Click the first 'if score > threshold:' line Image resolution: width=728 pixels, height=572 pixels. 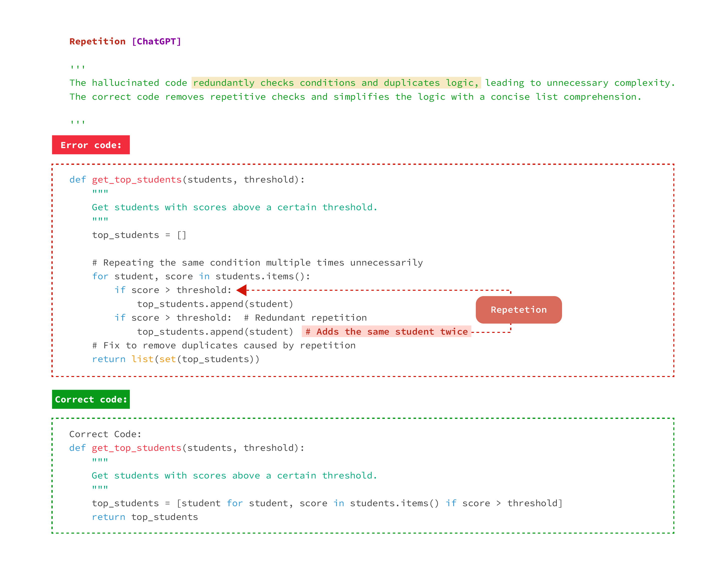point(173,290)
